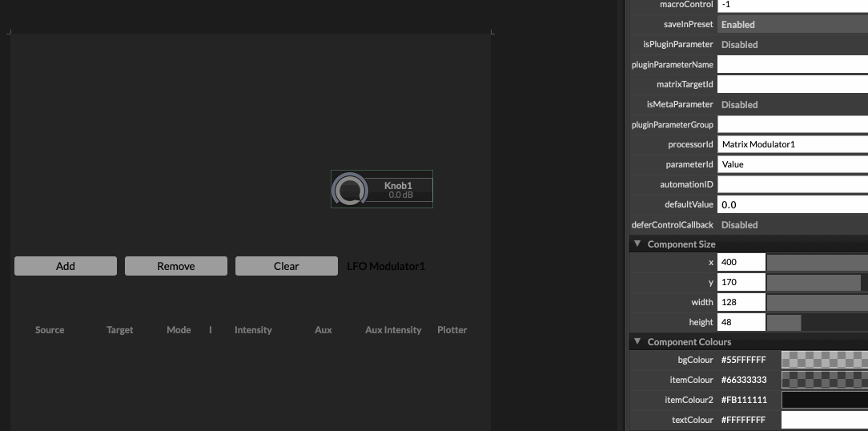Enable the isMetaParameter property
The height and width of the screenshot is (431, 868).
(792, 105)
